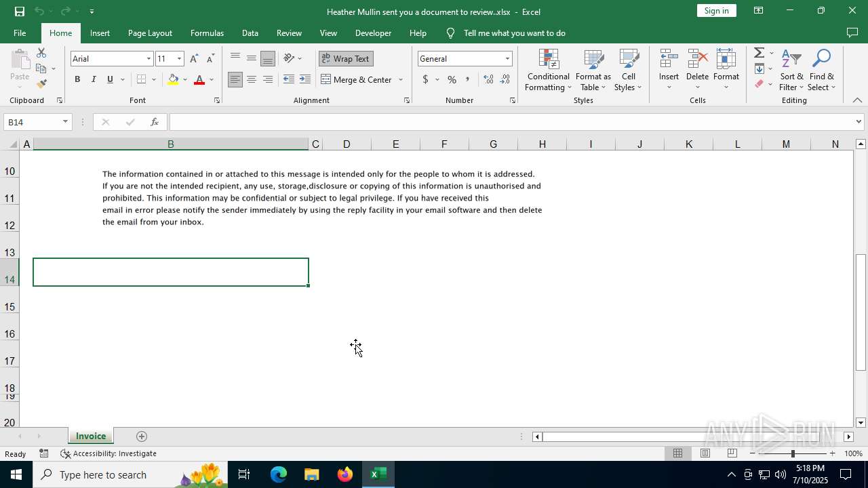The height and width of the screenshot is (488, 868).
Task: Click the Insert cells button
Action: [669, 70]
